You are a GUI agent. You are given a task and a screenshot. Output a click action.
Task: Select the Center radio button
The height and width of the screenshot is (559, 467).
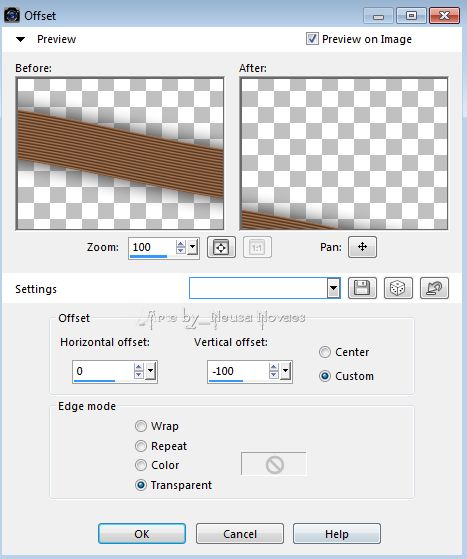325,352
